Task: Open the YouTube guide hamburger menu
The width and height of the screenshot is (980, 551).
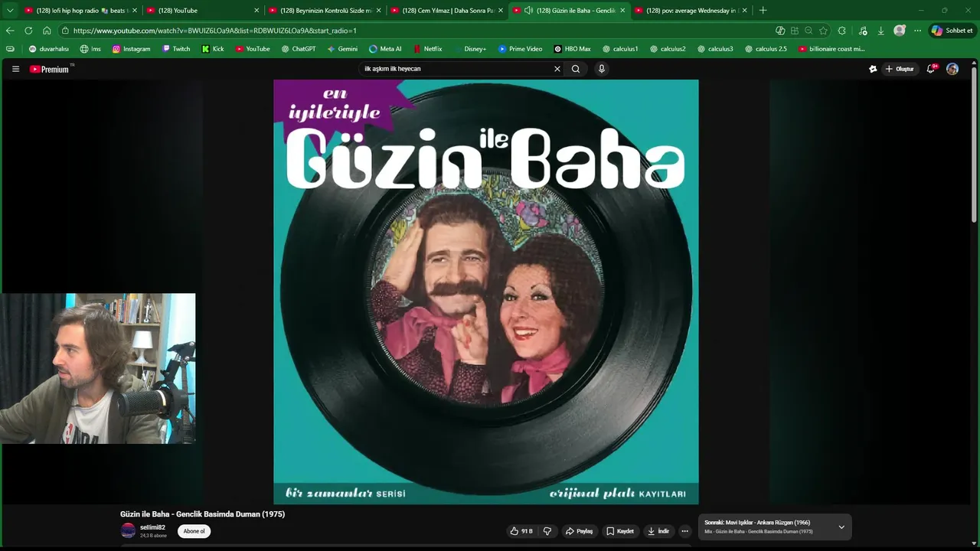Action: (x=15, y=69)
